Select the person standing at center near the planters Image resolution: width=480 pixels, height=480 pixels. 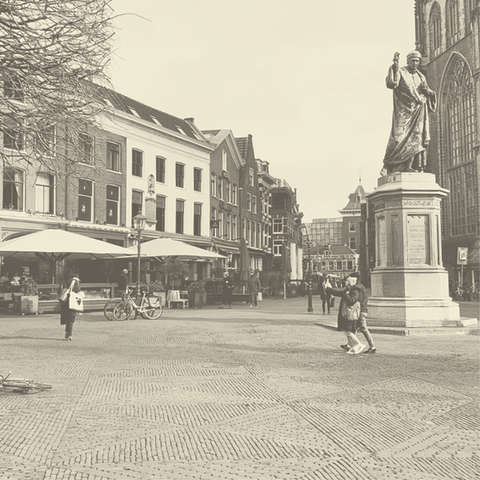227,289
